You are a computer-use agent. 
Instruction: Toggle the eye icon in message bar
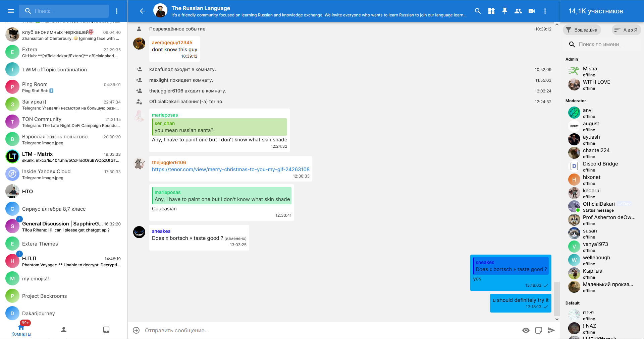tap(526, 330)
